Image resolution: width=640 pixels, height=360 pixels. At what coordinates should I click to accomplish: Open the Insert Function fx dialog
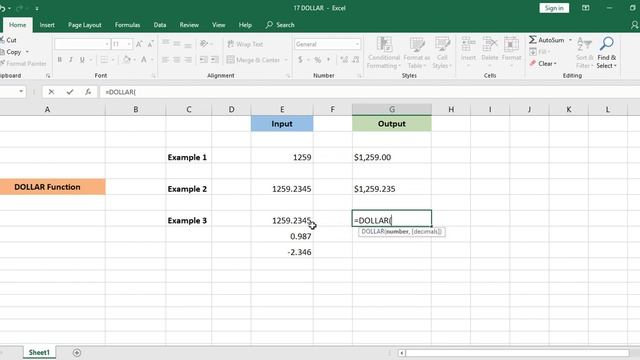point(88,92)
